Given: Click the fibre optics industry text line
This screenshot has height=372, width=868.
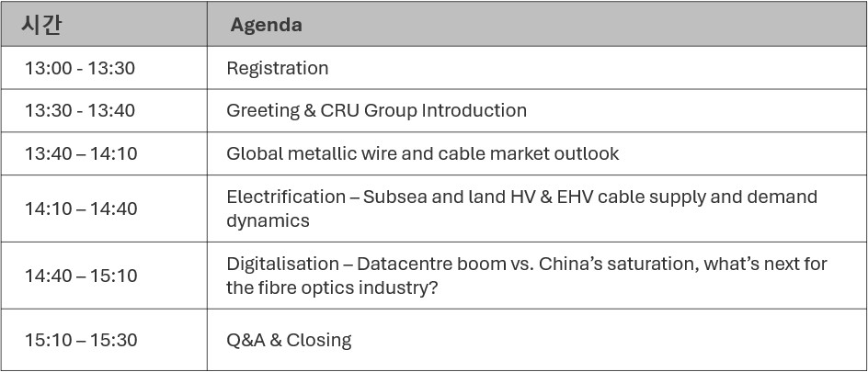Looking at the screenshot, I should 332,287.
